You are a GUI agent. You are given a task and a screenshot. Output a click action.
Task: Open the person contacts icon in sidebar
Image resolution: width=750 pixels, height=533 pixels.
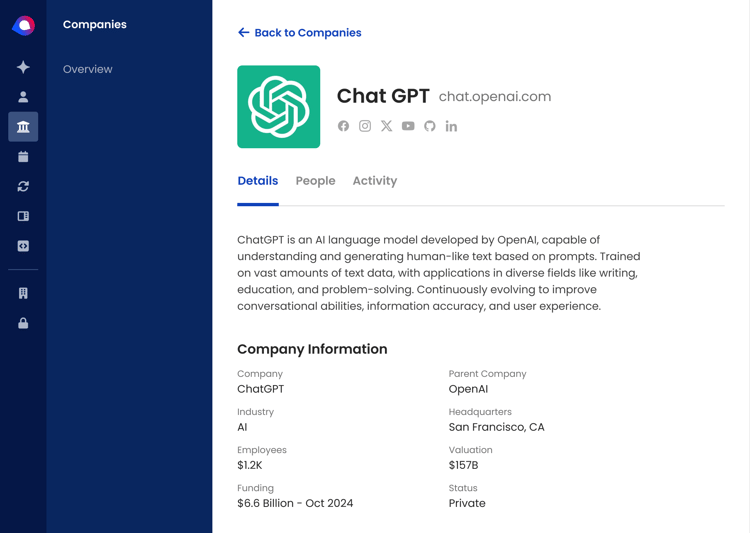pos(23,97)
